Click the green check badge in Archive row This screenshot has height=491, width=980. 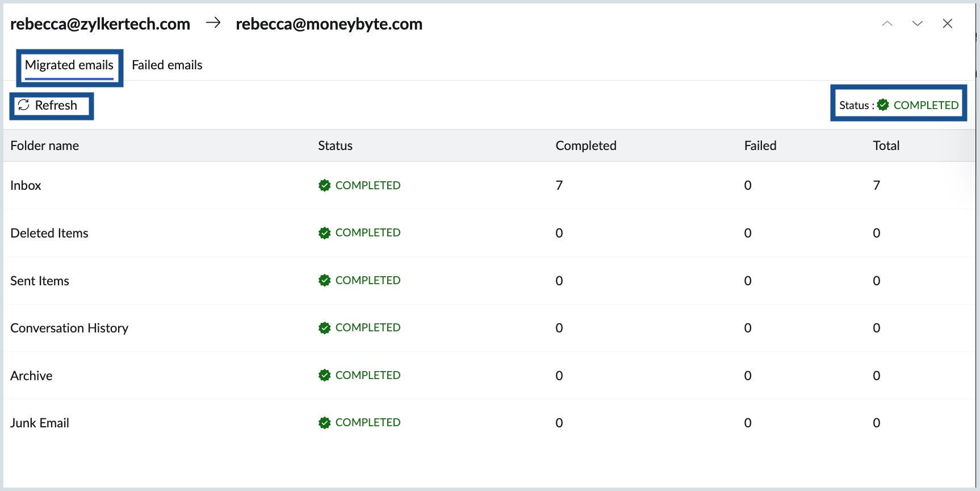click(x=325, y=376)
